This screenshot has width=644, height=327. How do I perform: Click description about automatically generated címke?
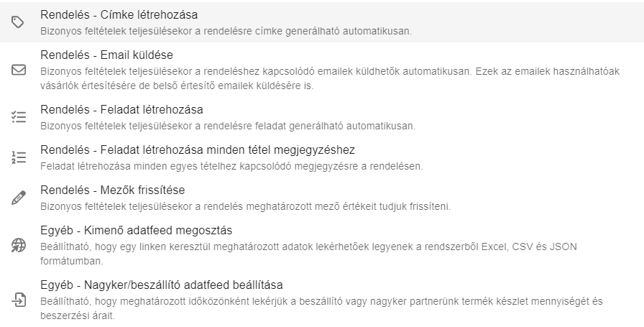coord(230,32)
